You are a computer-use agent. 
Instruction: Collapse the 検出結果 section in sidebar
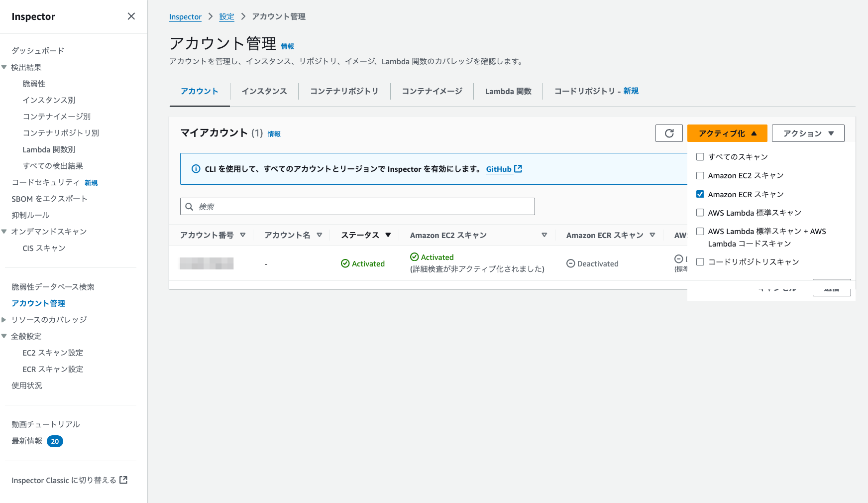[x=4, y=67]
